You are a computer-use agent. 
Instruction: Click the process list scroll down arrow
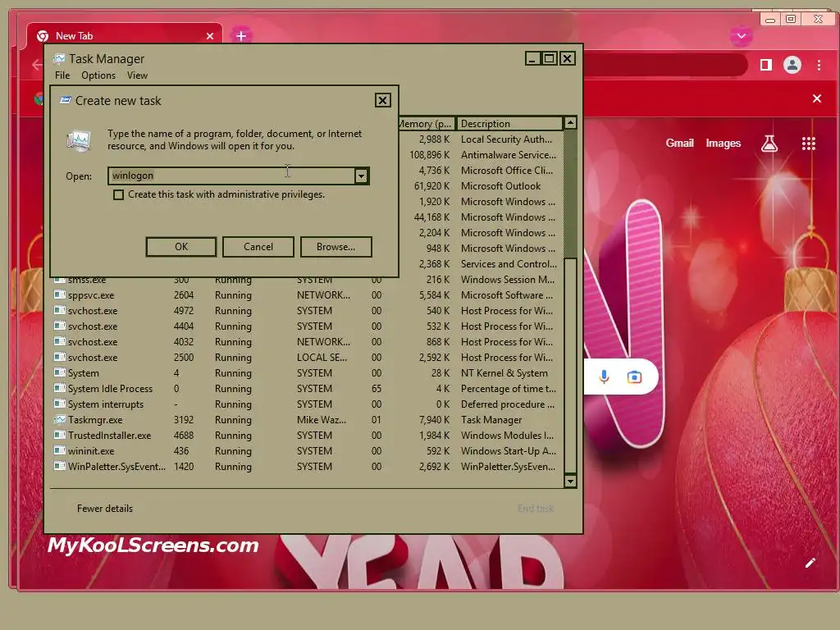pos(571,481)
